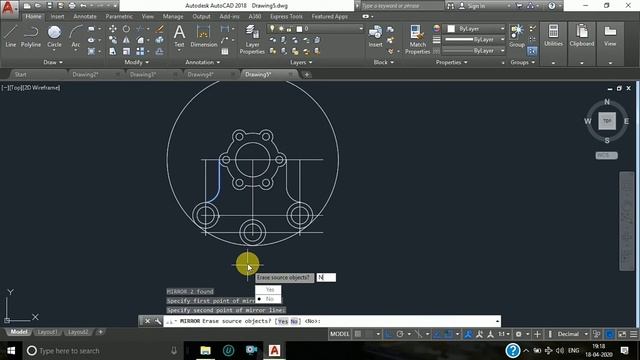Viewport: 640px width, 360px height.
Task: Select the Circle tool
Action: (x=54, y=36)
